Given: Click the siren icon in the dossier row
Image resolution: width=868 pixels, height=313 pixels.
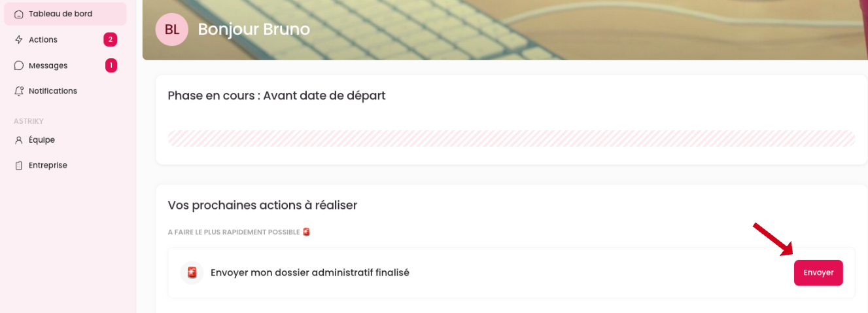Looking at the screenshot, I should [x=192, y=272].
